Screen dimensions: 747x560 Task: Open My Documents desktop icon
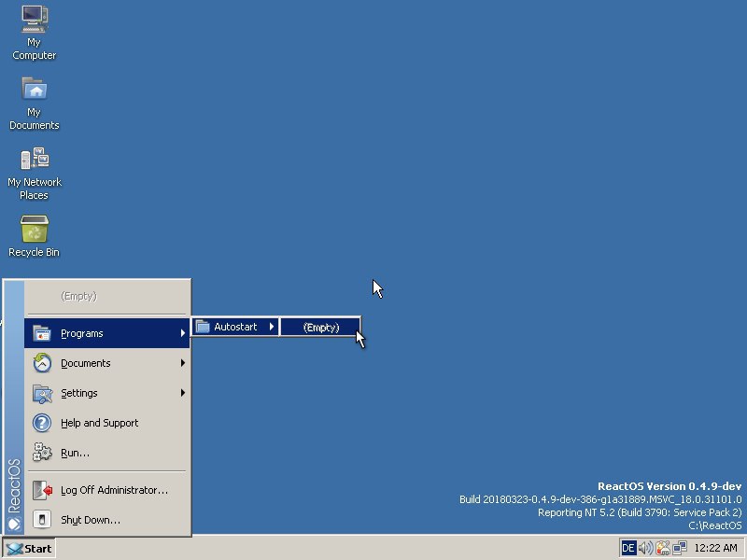pos(35,104)
